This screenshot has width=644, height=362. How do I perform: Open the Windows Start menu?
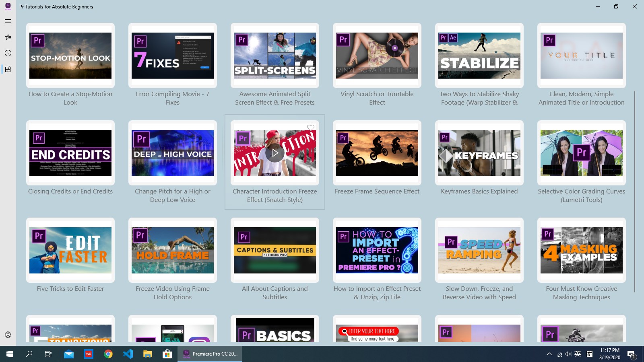coord(10,354)
